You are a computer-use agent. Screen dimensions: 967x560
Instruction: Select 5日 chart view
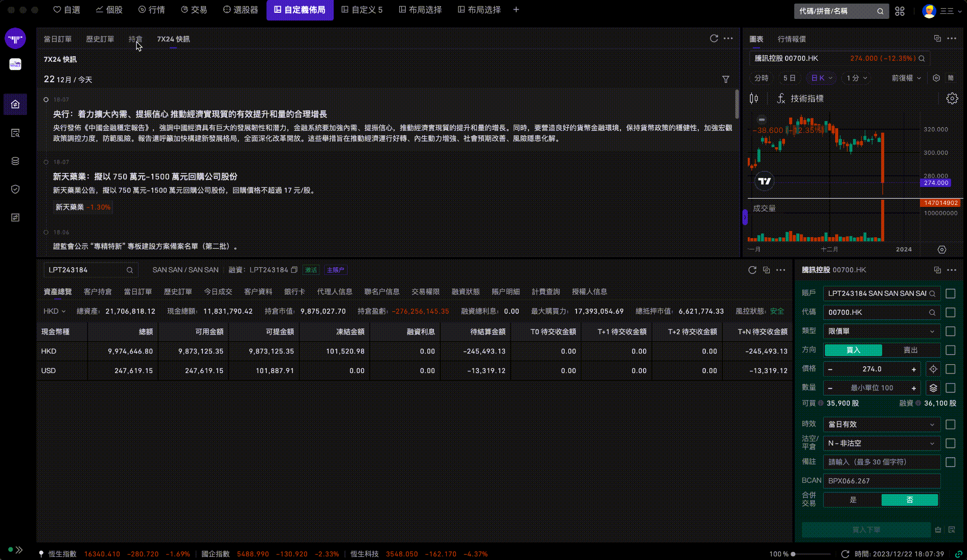click(789, 78)
